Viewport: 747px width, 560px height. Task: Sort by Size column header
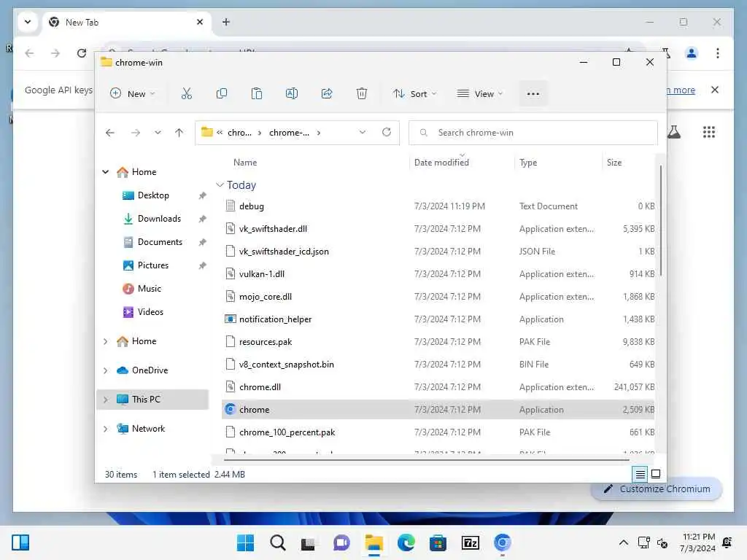614,163
